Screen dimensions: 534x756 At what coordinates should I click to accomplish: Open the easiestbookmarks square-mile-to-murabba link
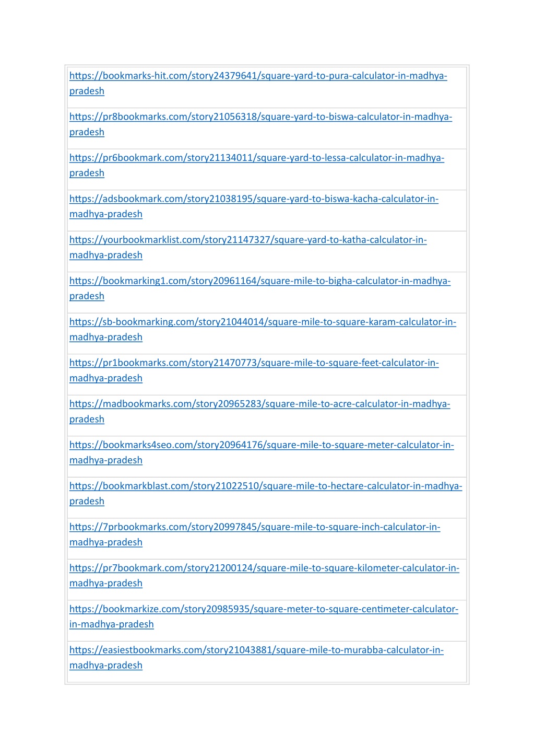256,650
